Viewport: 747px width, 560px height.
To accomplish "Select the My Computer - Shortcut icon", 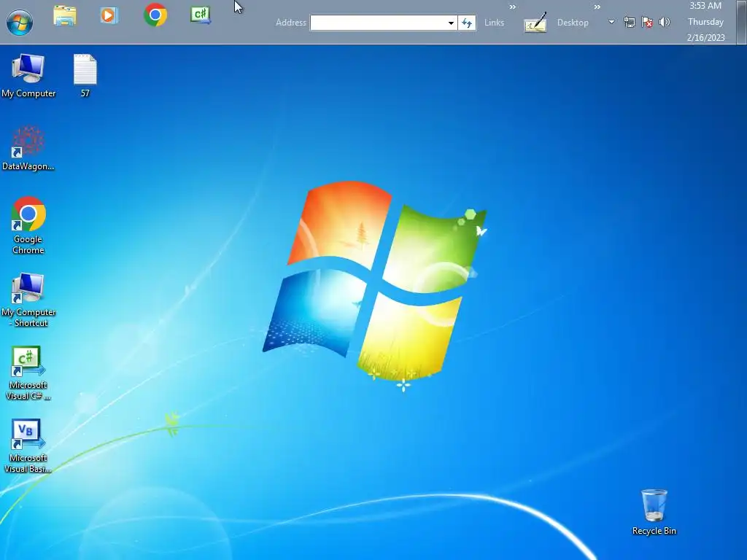I will click(x=28, y=300).
